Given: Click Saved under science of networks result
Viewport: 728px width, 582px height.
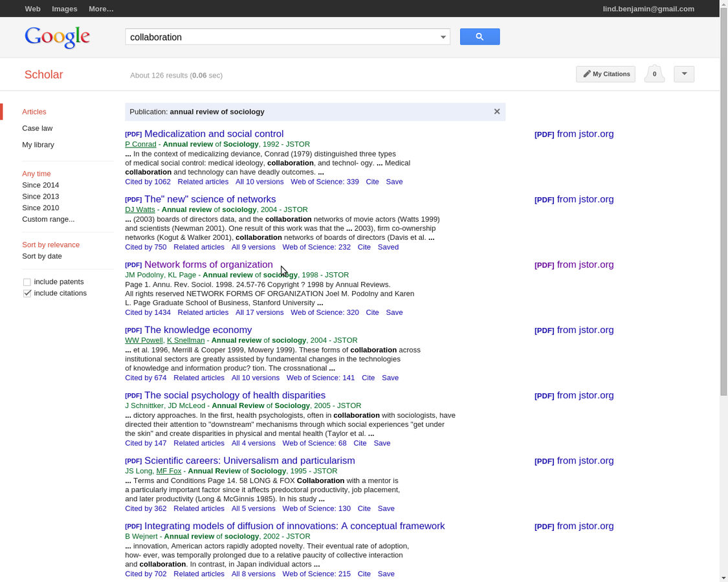Looking at the screenshot, I should point(388,248).
